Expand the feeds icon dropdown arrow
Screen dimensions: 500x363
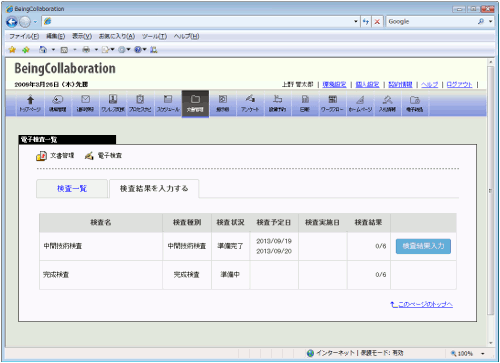click(75, 50)
